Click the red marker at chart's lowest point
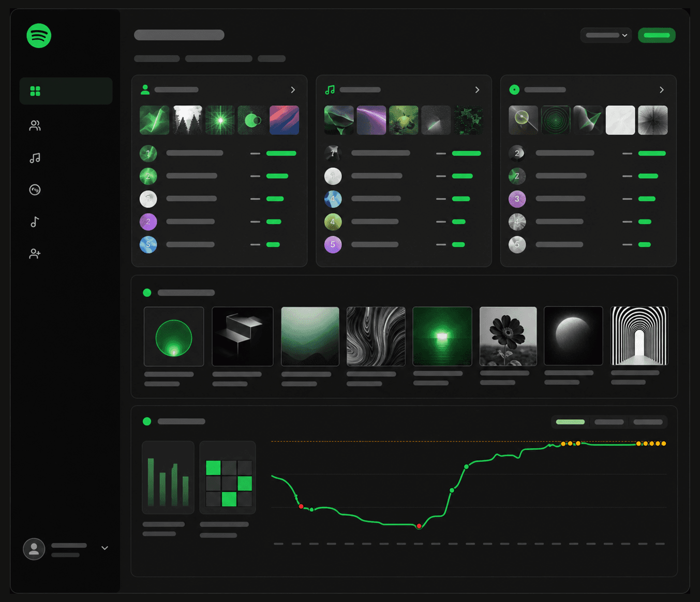 click(x=419, y=526)
